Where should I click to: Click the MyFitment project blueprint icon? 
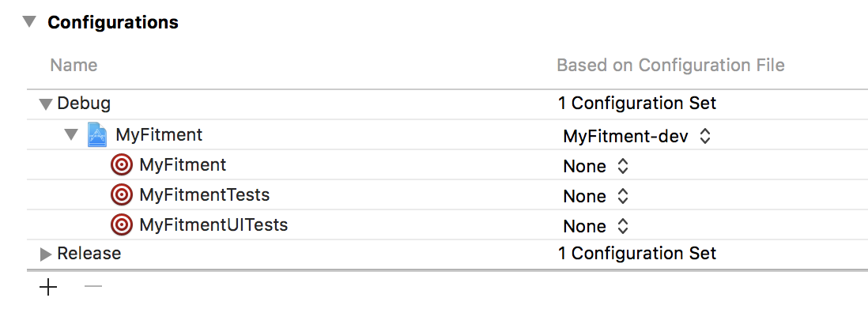point(97,135)
